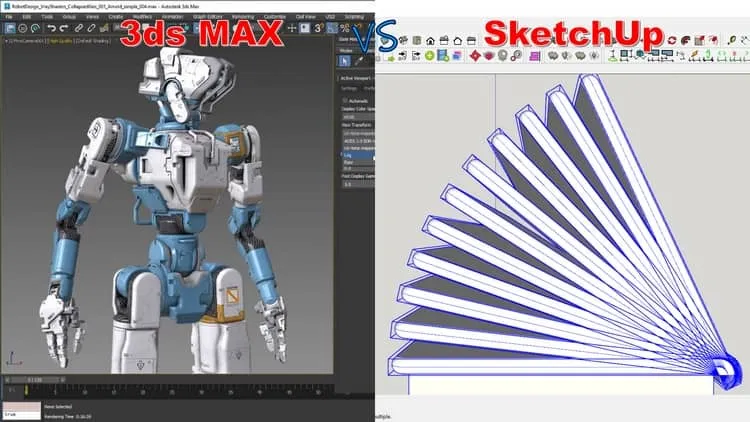Viewport: 750px width, 422px height.
Task: Click the dark red dome icon in SketchUp
Action: pos(685,40)
